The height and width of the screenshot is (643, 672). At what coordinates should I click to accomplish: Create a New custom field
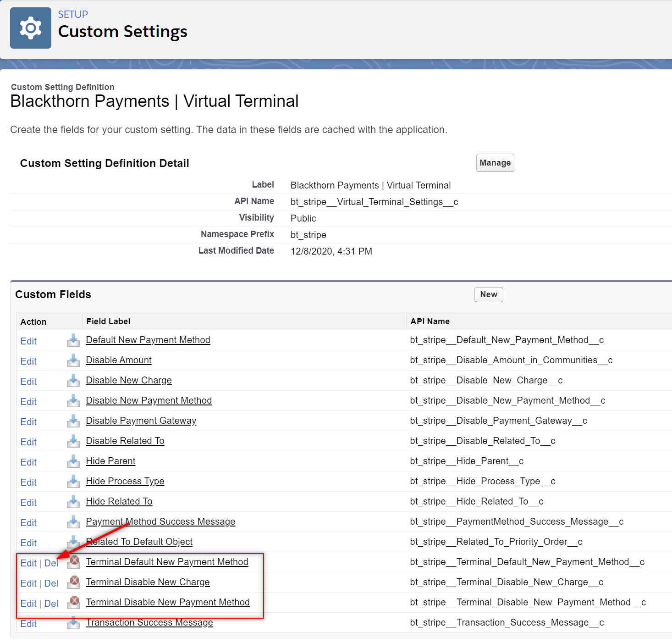pos(489,294)
